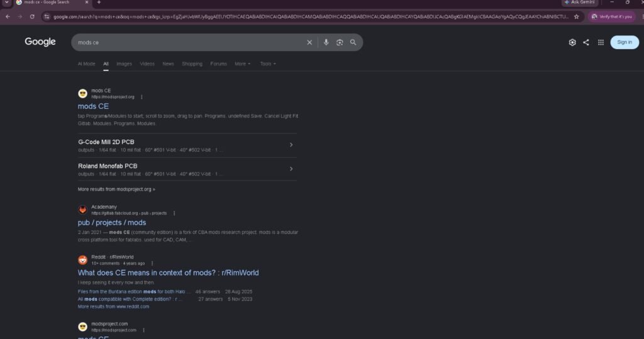
Task: Switch to Shopping tab
Action: (x=192, y=64)
